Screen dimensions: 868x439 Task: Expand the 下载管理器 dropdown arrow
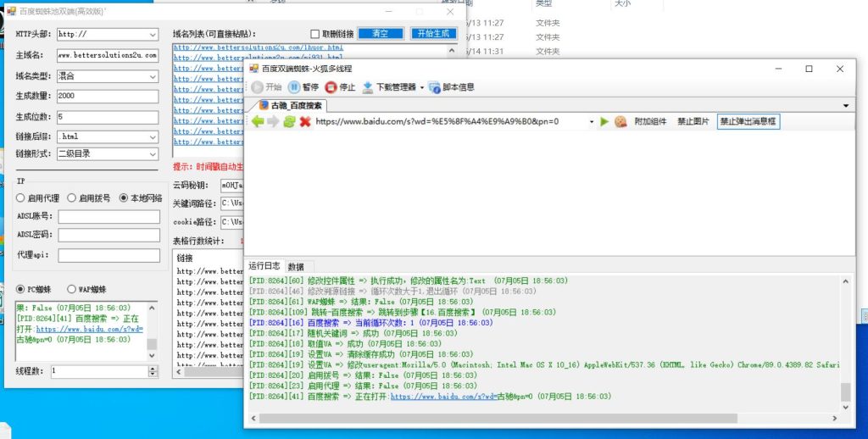coord(422,87)
